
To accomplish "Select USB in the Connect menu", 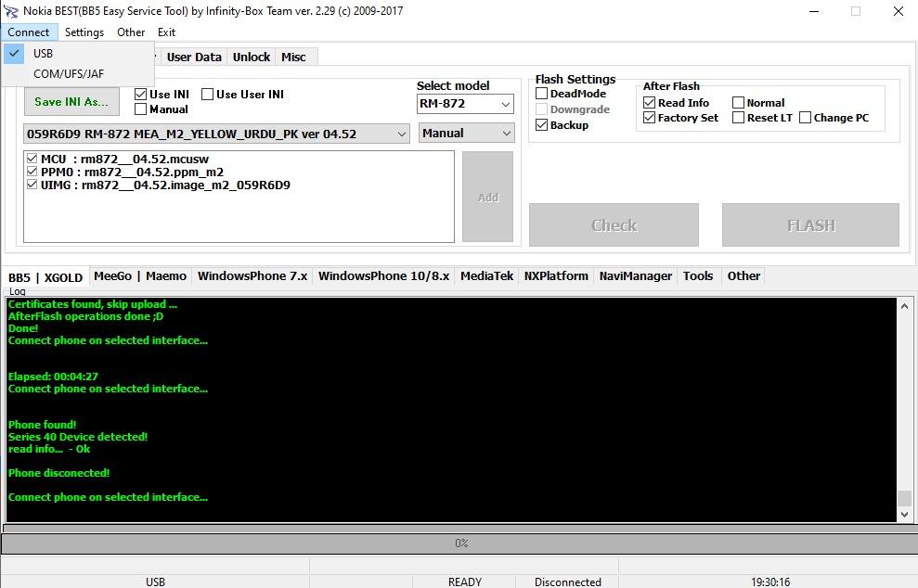I will (43, 53).
